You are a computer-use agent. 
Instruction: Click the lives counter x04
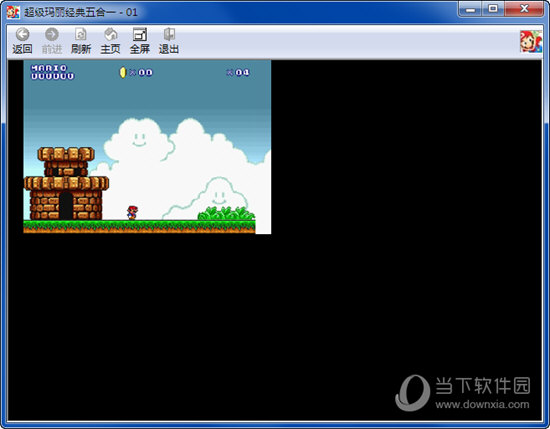click(x=238, y=73)
